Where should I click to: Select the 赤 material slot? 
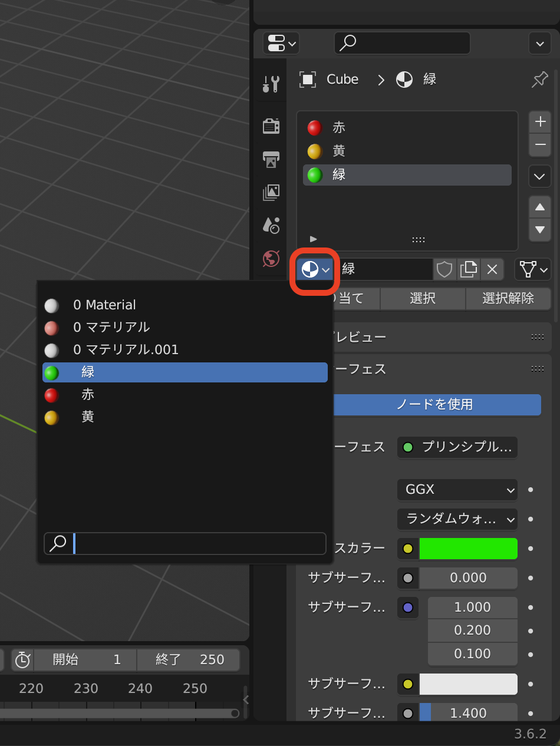pos(407,128)
